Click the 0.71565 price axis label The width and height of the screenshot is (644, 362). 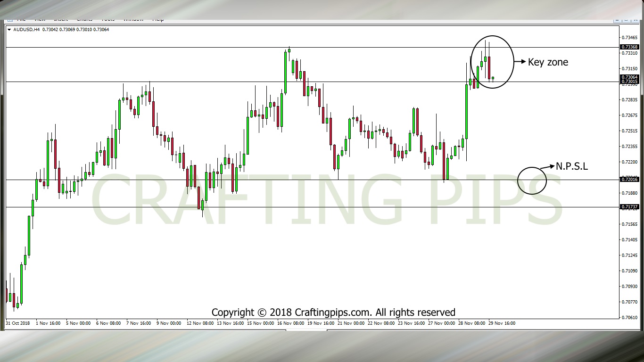630,224
